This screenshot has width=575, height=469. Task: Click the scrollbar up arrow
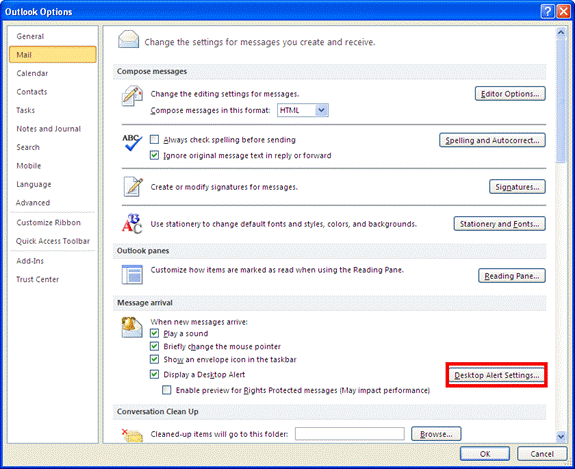561,33
